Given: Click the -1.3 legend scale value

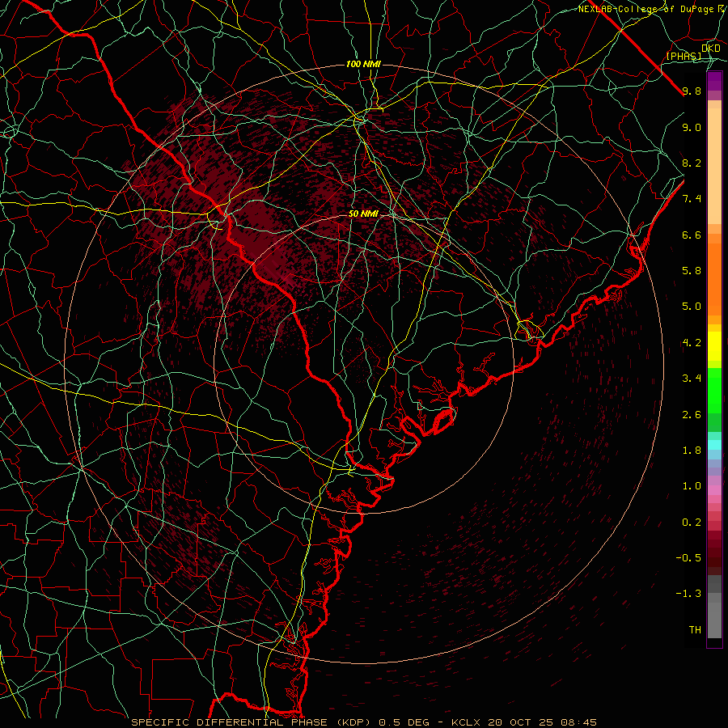Looking at the screenshot, I should tap(688, 594).
